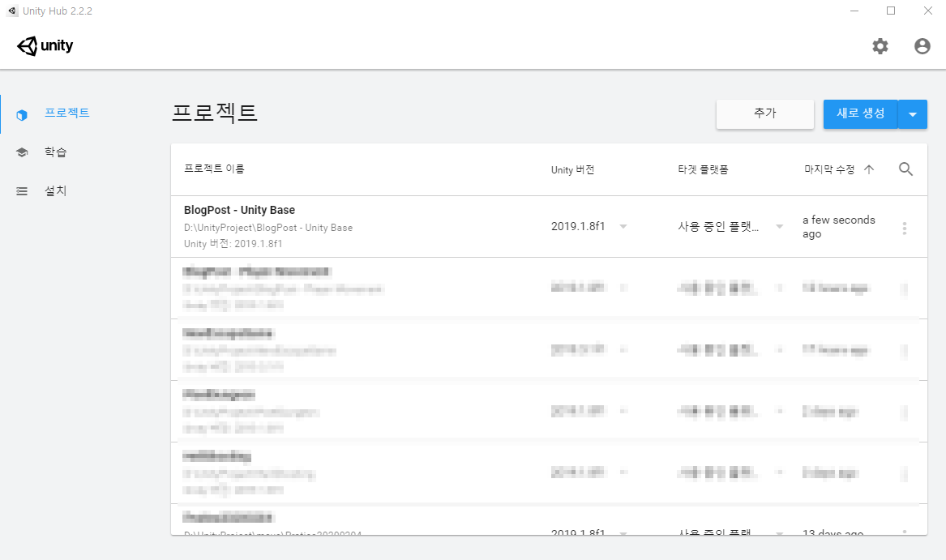Sort by the Unity 버전 column header
Screen dimensions: 946x560
pos(572,169)
